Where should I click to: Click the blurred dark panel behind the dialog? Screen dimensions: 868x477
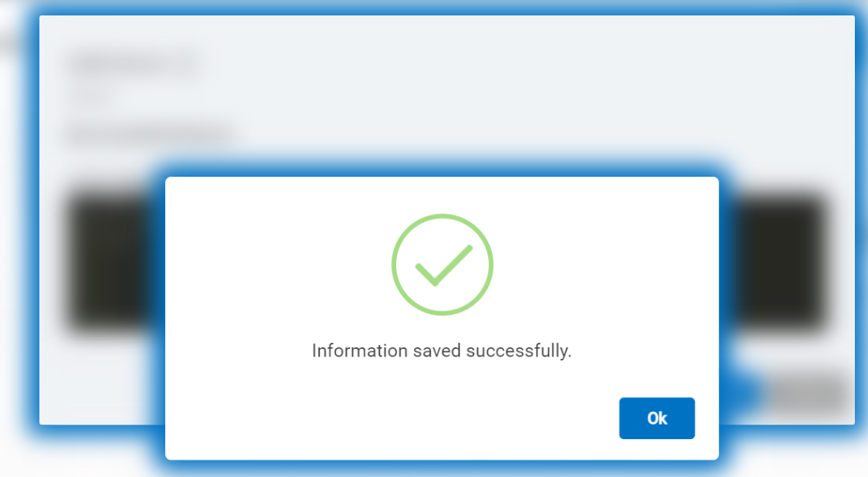[772, 262]
